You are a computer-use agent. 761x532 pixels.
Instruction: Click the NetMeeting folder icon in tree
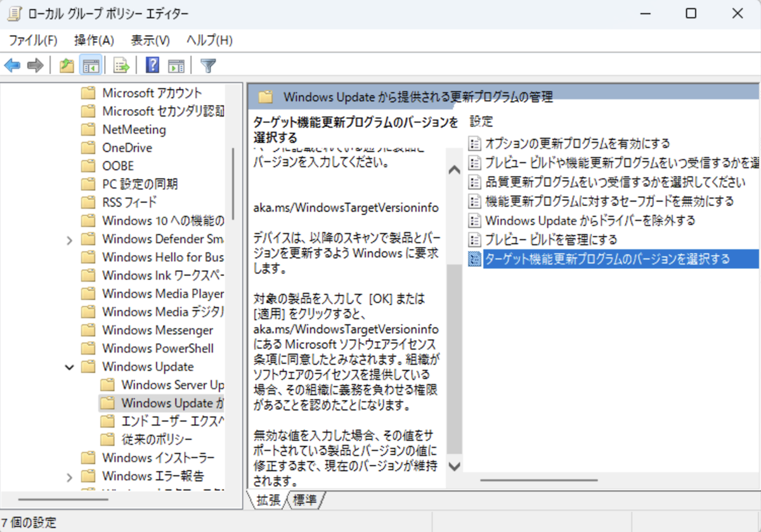(x=88, y=129)
